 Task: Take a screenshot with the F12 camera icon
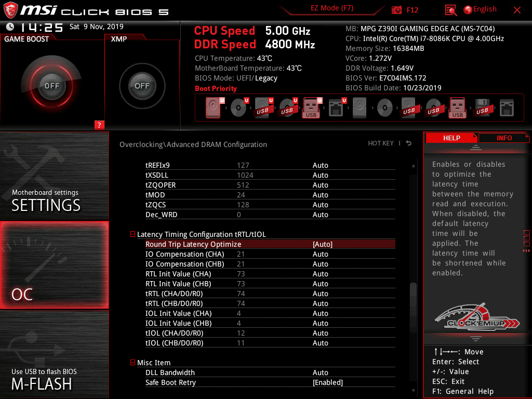coord(397,10)
